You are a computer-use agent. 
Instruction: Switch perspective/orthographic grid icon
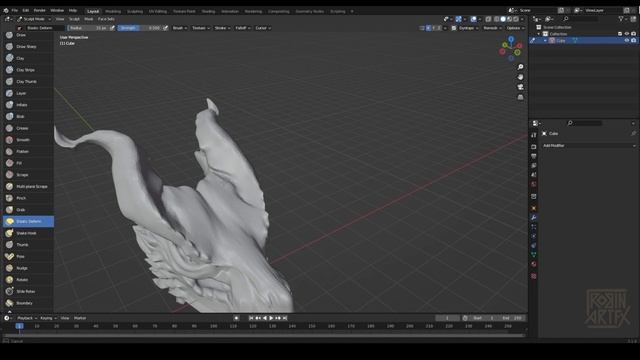coord(520,97)
